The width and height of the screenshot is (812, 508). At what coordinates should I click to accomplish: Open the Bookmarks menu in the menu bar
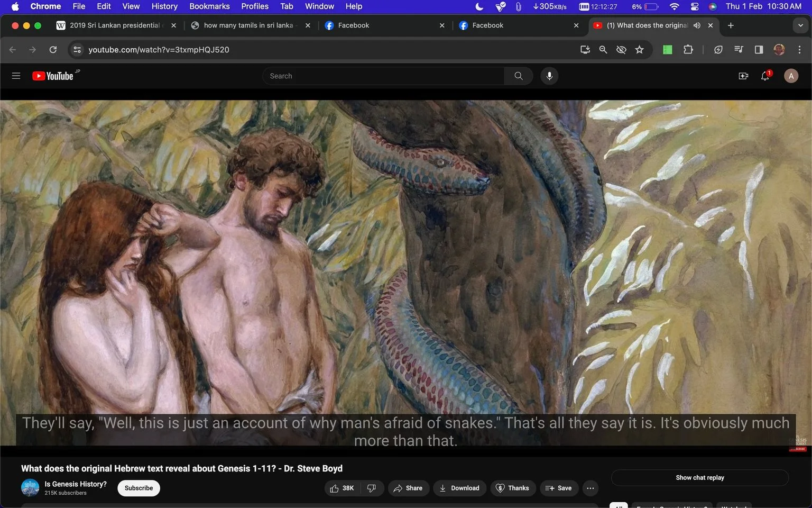(209, 6)
